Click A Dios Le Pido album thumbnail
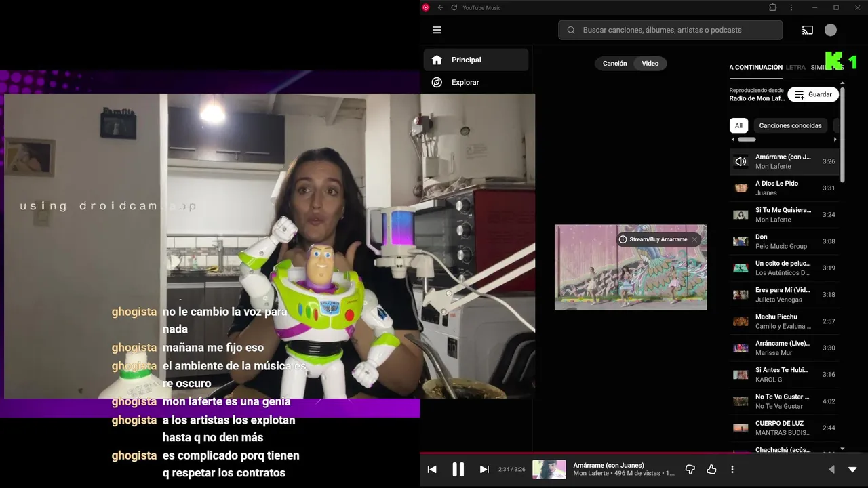Viewport: 868px width, 488px height. click(x=741, y=188)
